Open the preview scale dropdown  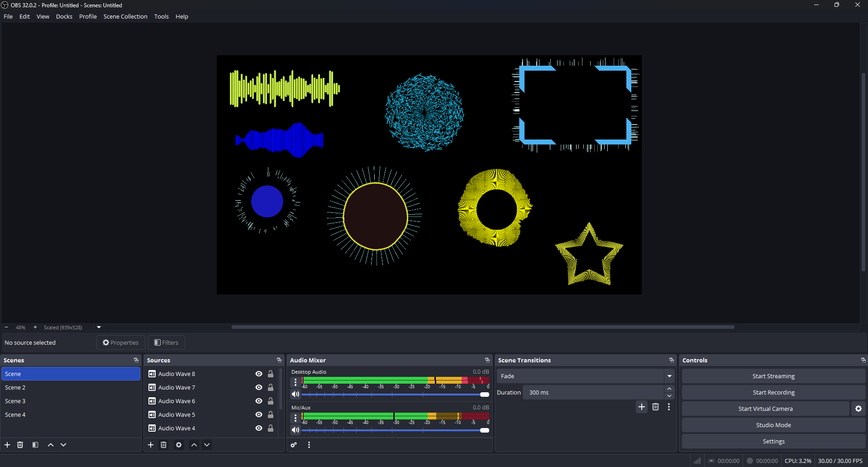(98, 327)
